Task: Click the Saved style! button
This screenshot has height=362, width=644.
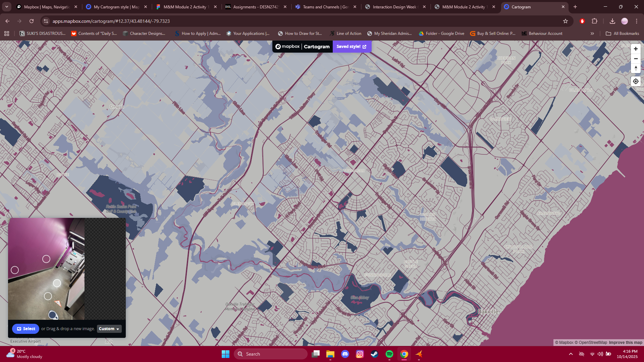Action: coord(352,47)
